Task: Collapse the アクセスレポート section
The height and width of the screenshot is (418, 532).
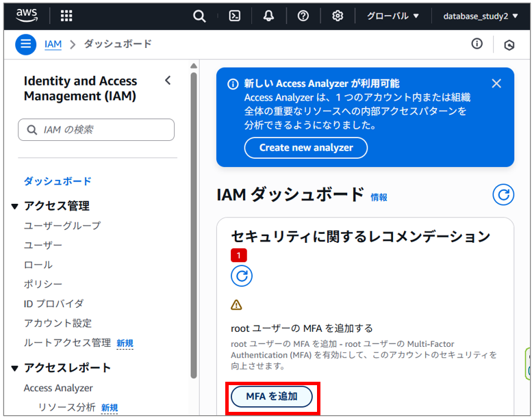Action: (x=14, y=368)
